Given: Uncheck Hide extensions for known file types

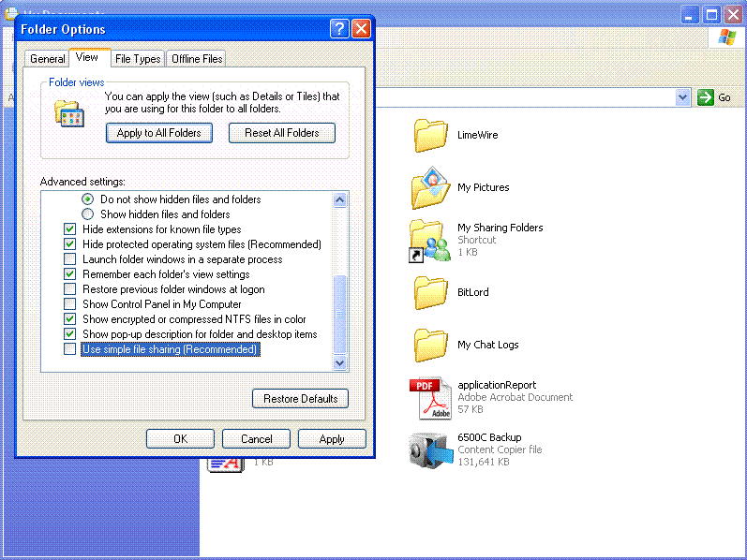Looking at the screenshot, I should click(x=70, y=229).
